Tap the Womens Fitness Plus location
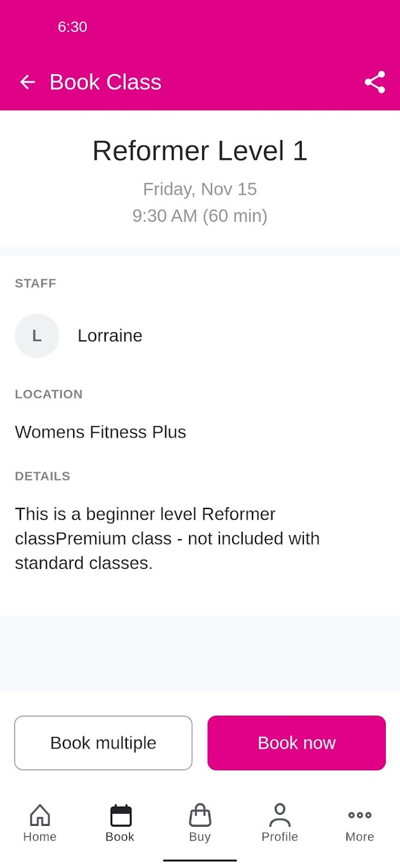Screen dimensions: 400x868 tap(101, 432)
